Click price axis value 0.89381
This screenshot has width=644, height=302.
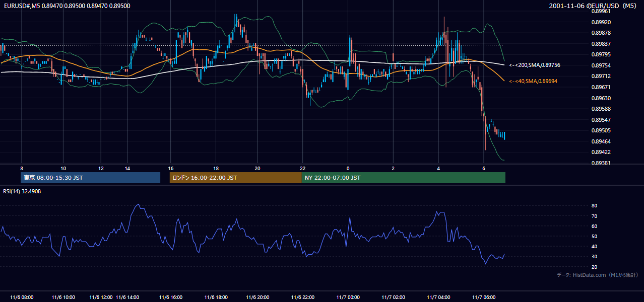coord(601,163)
